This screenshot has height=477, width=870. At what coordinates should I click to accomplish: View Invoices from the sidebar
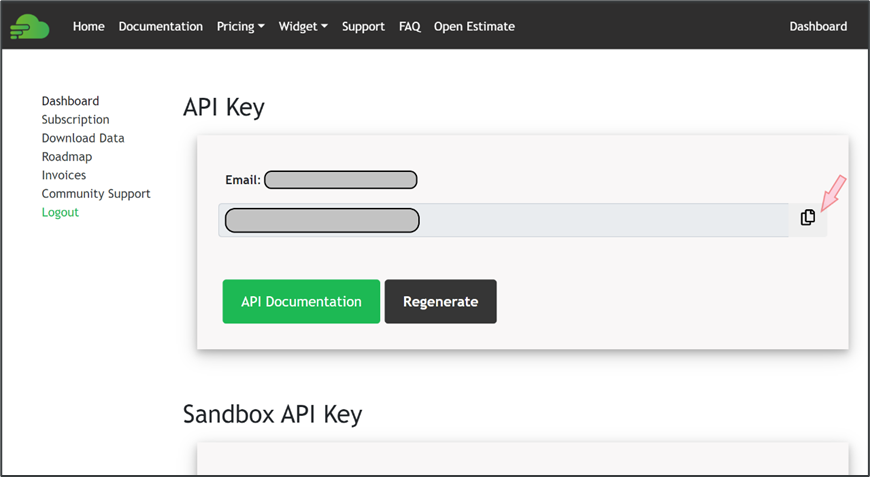pos(64,175)
